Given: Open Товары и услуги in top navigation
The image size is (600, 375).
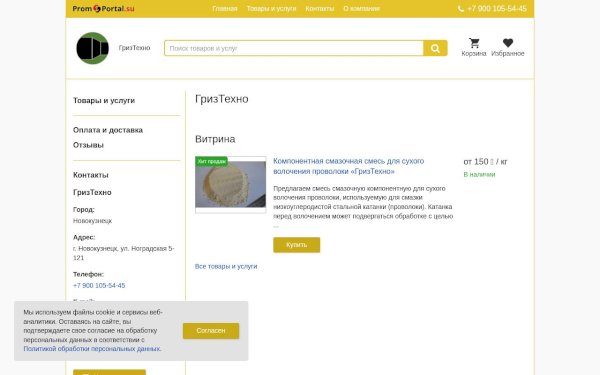Looking at the screenshot, I should 271,8.
